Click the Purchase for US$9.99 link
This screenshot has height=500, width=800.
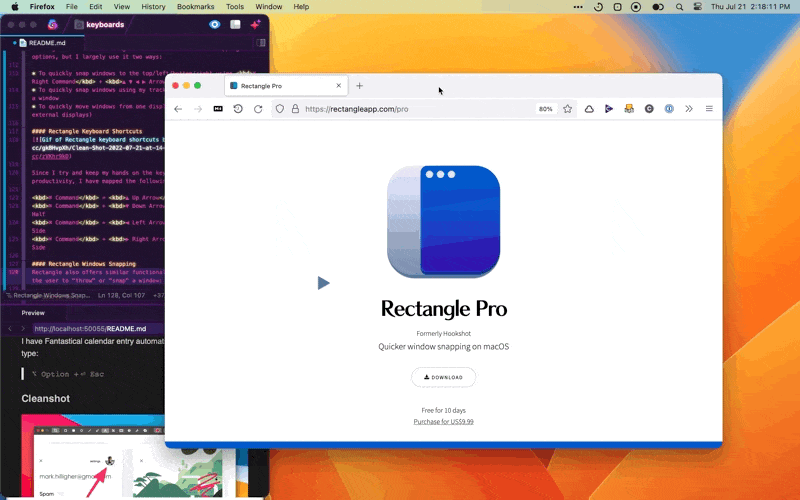[x=443, y=421]
